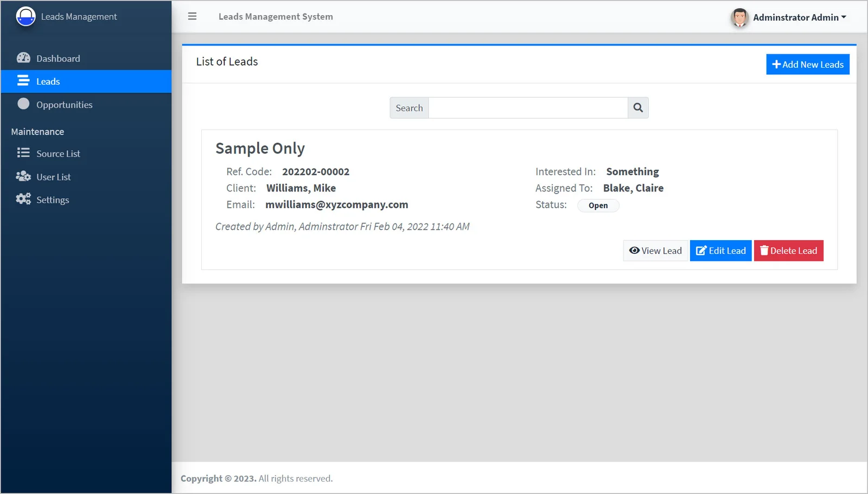Click the ref code 202202-00002
The image size is (868, 494).
(x=316, y=172)
